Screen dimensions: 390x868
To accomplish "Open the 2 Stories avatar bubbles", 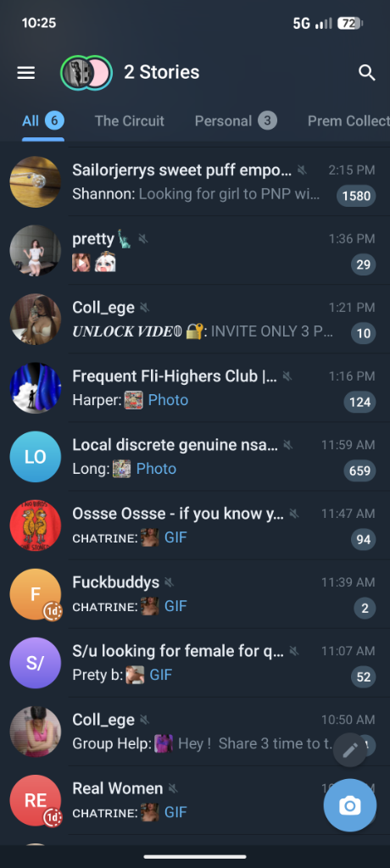I will click(86, 73).
